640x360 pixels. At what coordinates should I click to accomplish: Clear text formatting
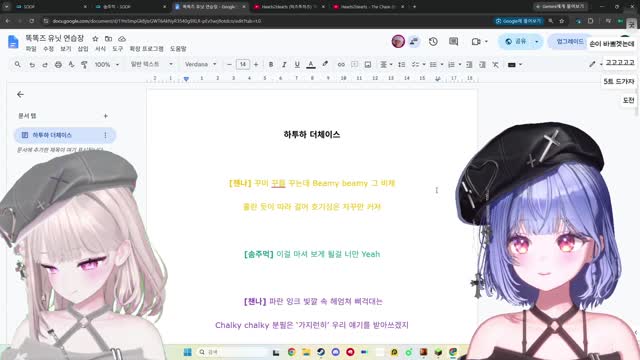tap(495, 64)
